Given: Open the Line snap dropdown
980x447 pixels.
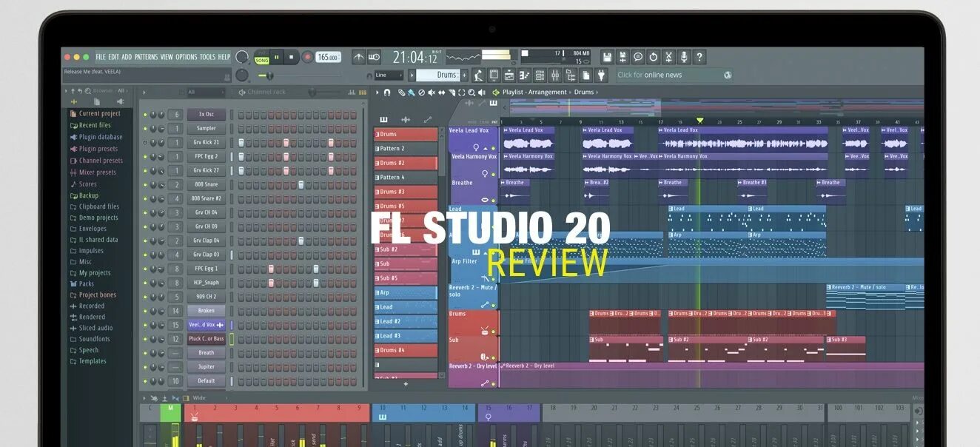Looking at the screenshot, I should coord(389,75).
